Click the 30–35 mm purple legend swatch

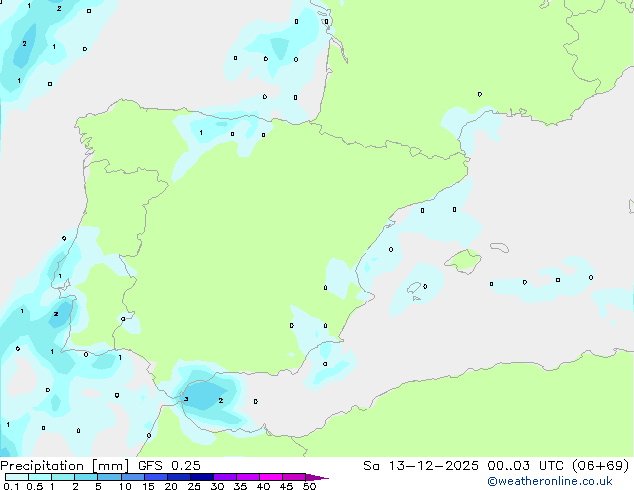[x=225, y=477]
